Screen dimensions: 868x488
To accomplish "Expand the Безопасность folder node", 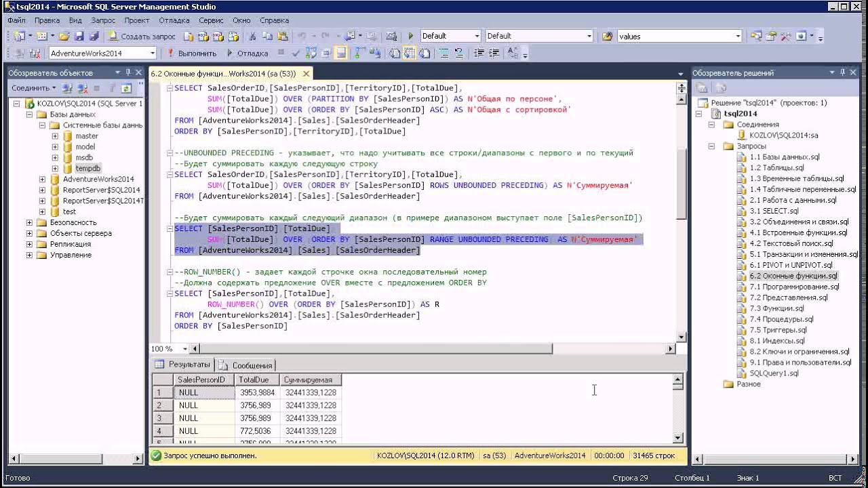I will 29,222.
